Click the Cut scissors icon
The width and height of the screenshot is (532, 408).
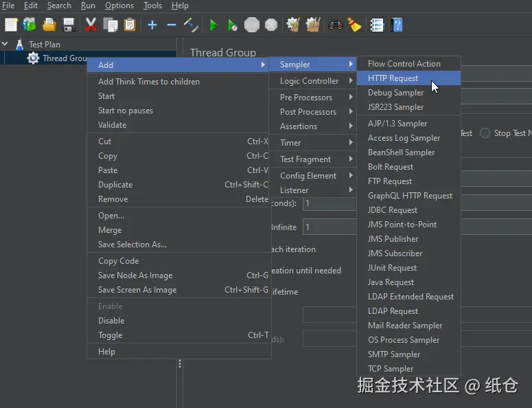[x=91, y=25]
